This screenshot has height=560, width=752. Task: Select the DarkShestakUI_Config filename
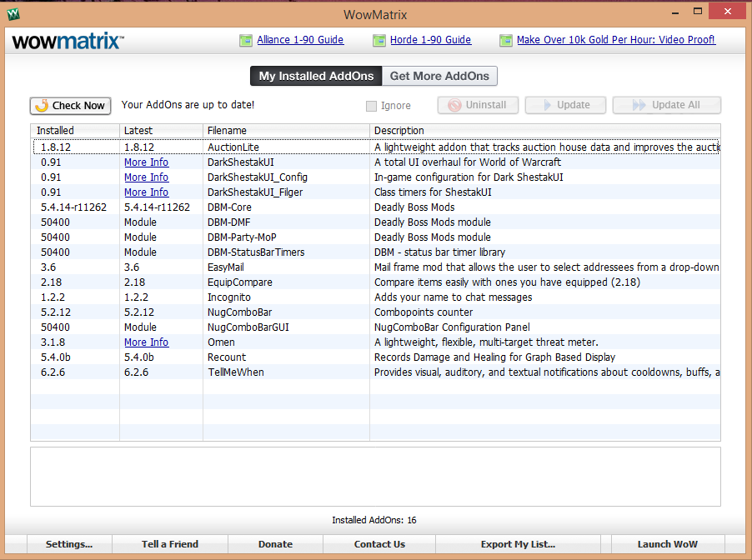tap(258, 177)
